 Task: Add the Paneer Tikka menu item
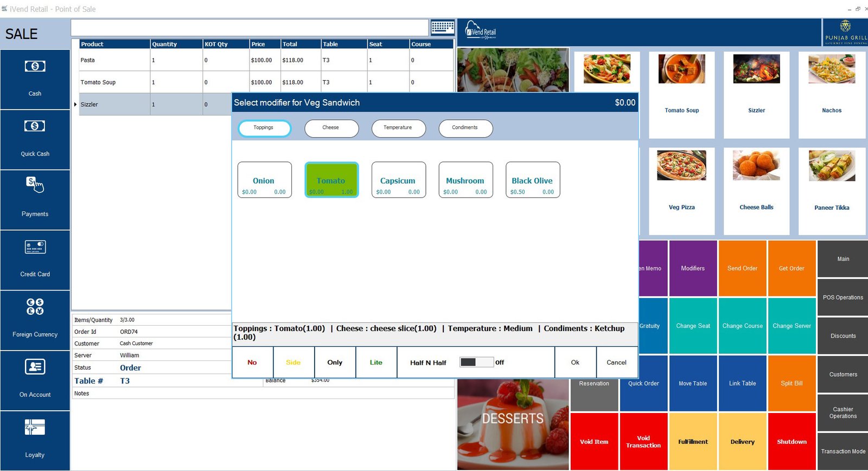pos(832,191)
